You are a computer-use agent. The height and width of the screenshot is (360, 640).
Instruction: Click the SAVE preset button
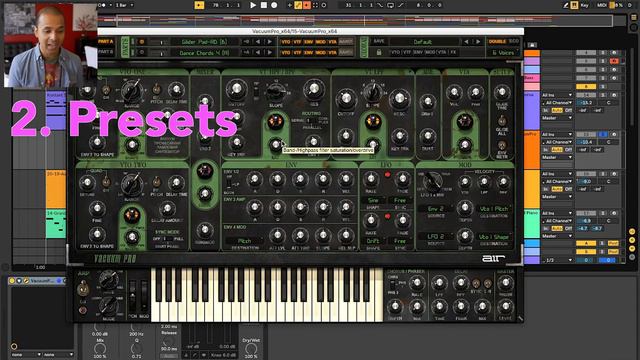coord(379,41)
